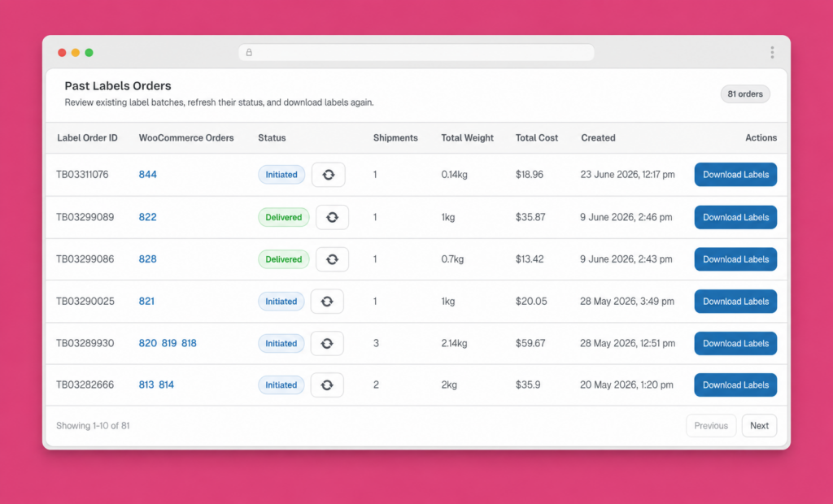The width and height of the screenshot is (833, 504).
Task: Click the Showing 1–10 of 81 text
Action: pyautogui.click(x=93, y=425)
